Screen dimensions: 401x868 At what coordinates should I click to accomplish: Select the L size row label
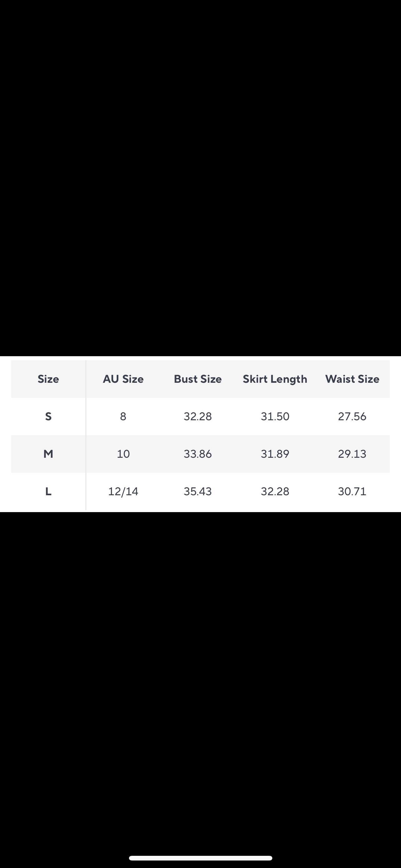coord(48,491)
